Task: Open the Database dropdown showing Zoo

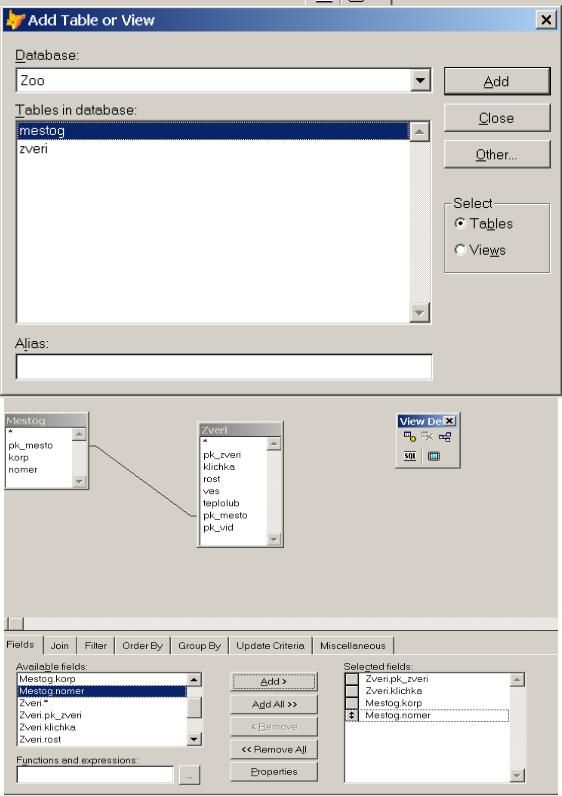Action: [421, 80]
